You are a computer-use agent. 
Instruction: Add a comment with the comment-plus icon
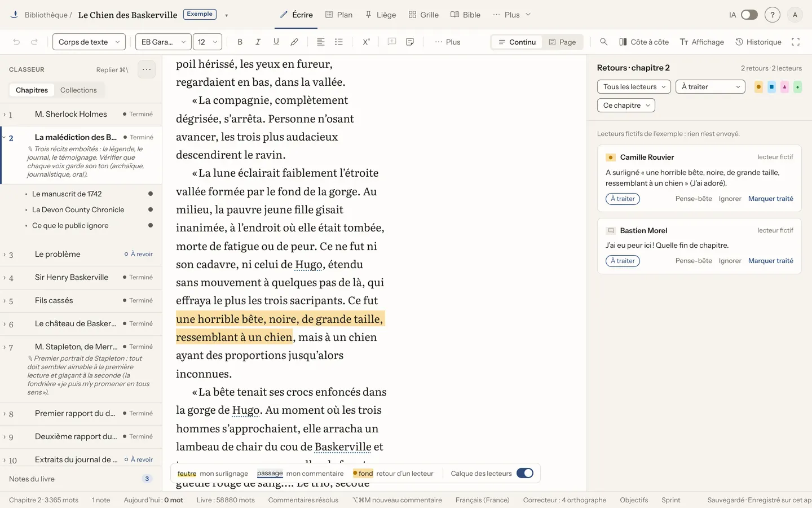[x=392, y=42]
